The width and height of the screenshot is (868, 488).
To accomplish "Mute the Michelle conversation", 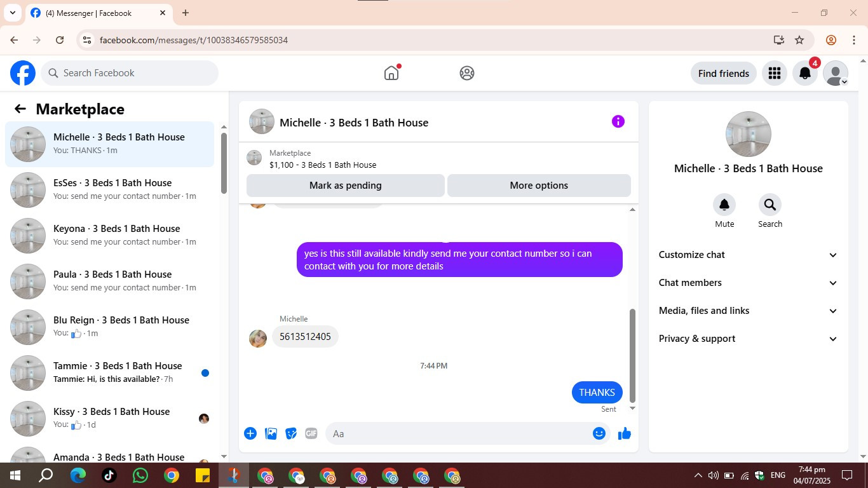I will [724, 205].
